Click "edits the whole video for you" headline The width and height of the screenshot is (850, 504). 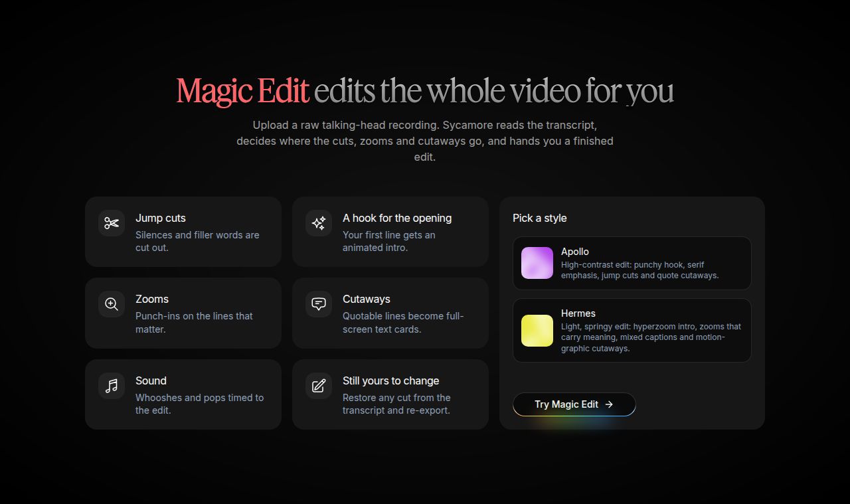coord(494,91)
